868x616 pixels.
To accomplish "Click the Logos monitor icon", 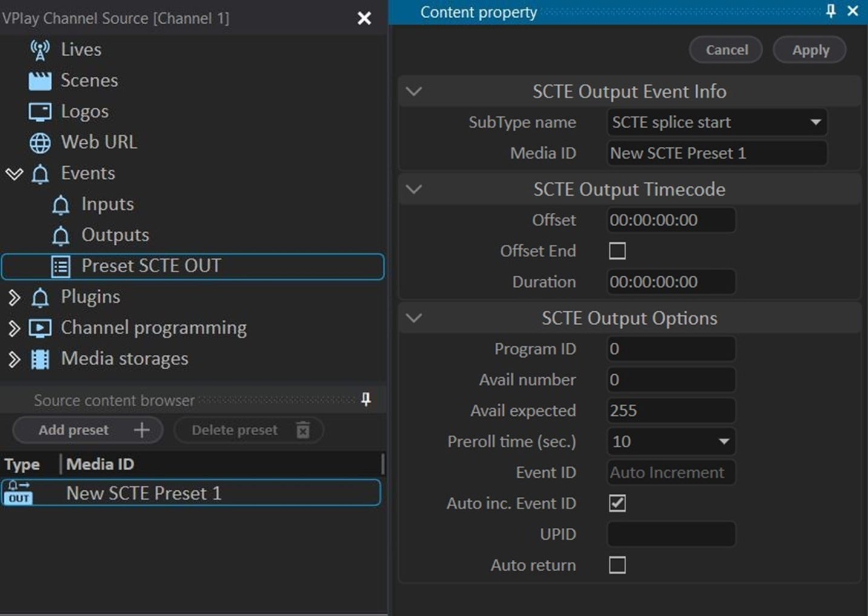I will 40,112.
